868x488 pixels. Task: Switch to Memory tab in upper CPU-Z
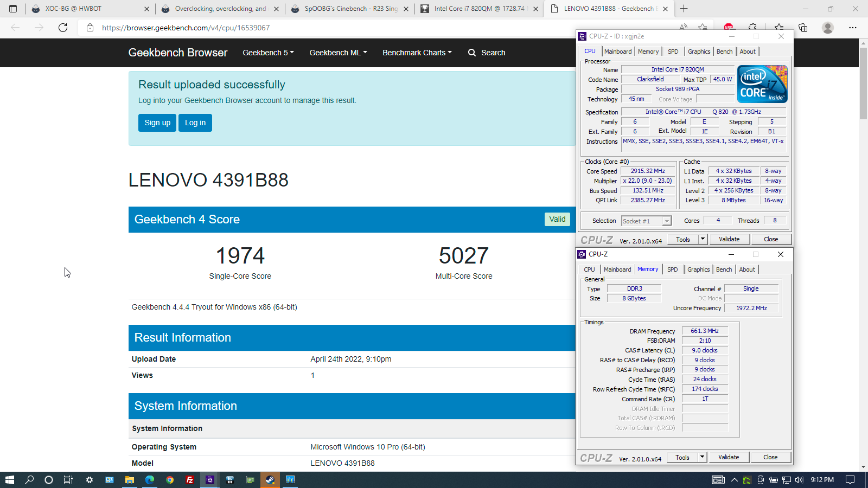tap(648, 52)
